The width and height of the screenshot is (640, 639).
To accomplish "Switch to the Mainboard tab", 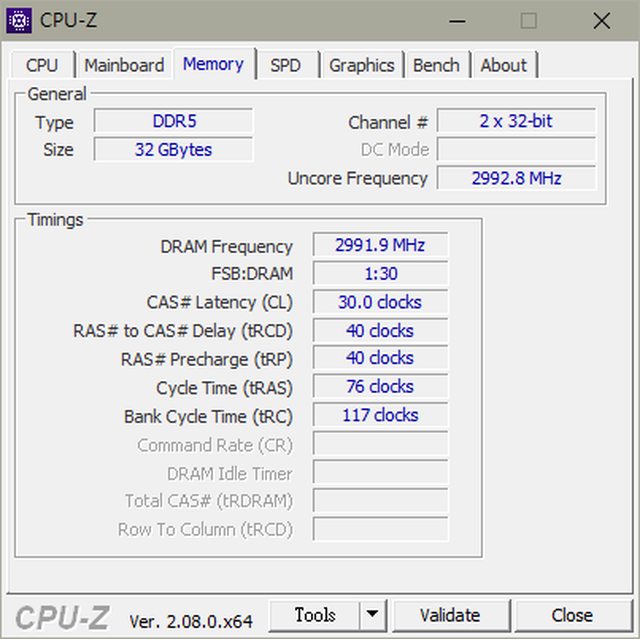I will pos(124,65).
